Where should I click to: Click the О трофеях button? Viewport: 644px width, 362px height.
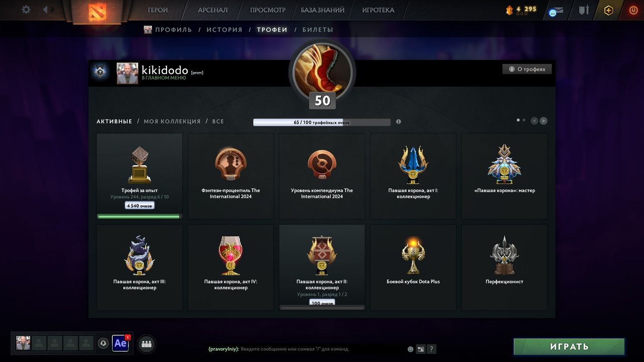[x=527, y=69]
